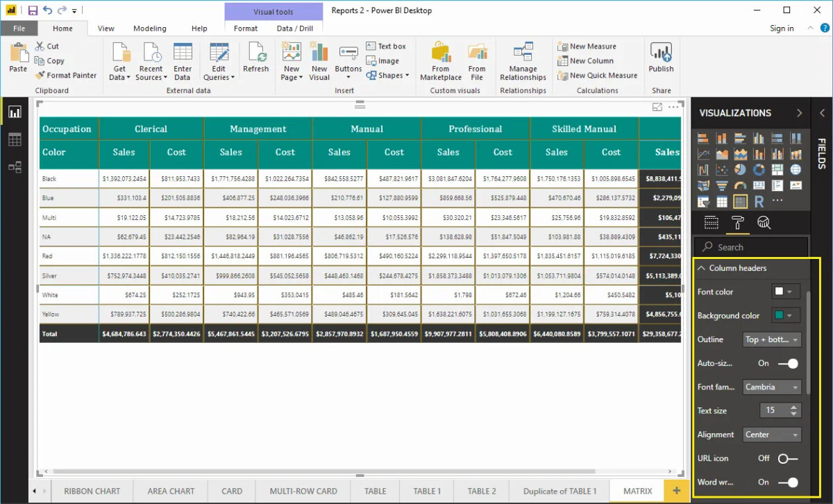
Task: Open the Outline dropdown set to Top + bottom
Action: 771,339
